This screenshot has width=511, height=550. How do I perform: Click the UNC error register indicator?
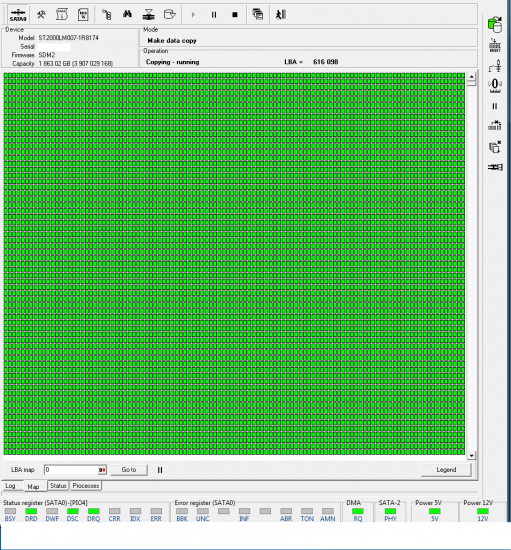point(203,511)
